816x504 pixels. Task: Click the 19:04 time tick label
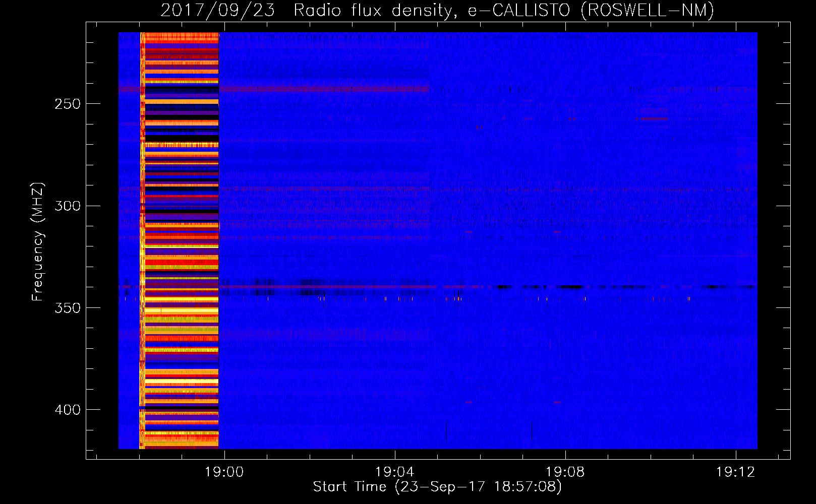[395, 472]
